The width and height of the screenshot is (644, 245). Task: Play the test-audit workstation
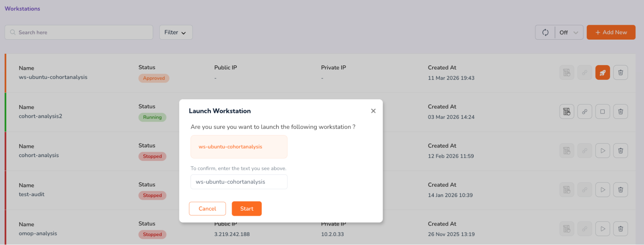click(602, 190)
